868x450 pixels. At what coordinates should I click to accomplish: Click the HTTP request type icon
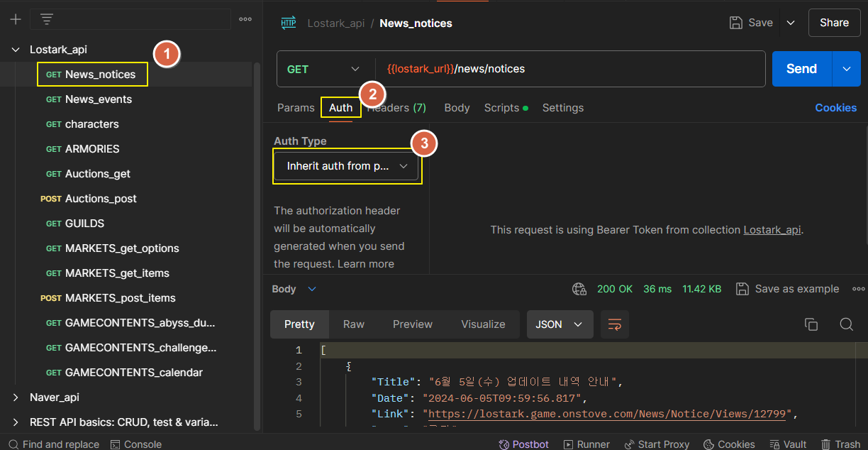(289, 23)
